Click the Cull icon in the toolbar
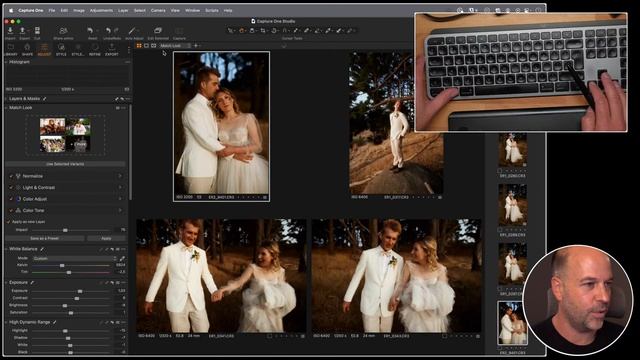This screenshot has width=640, height=360. (37, 31)
